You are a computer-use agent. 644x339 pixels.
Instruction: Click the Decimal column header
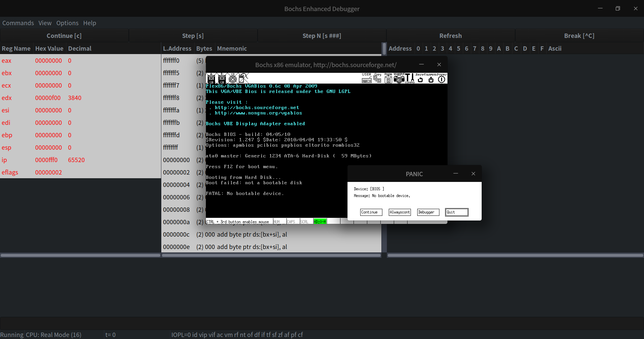113,48
